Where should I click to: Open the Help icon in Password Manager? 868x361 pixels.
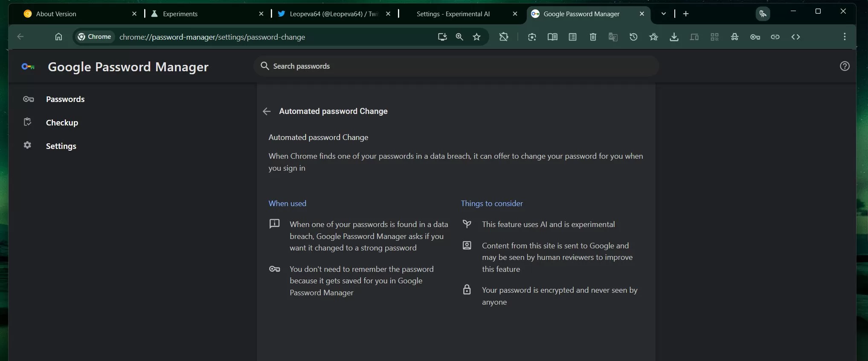click(844, 66)
